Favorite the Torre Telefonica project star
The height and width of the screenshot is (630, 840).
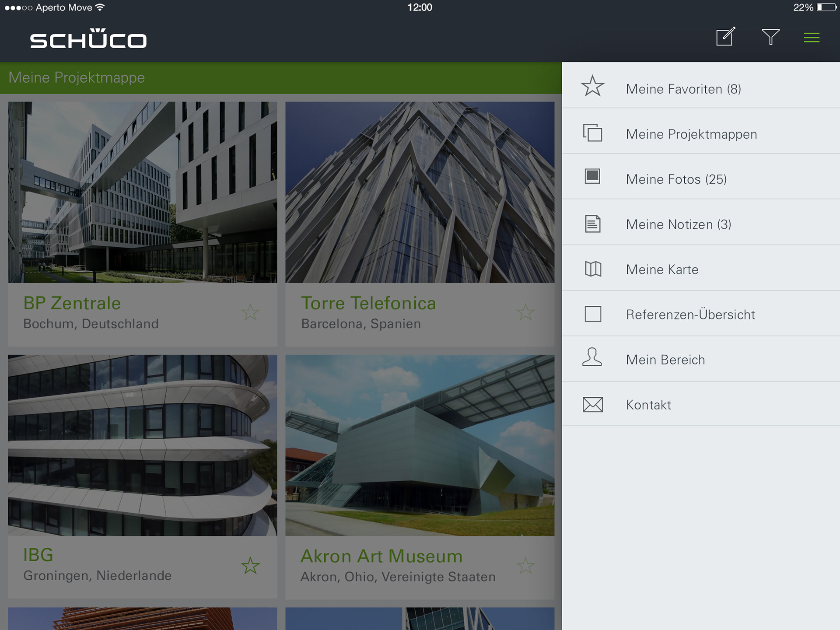525,312
